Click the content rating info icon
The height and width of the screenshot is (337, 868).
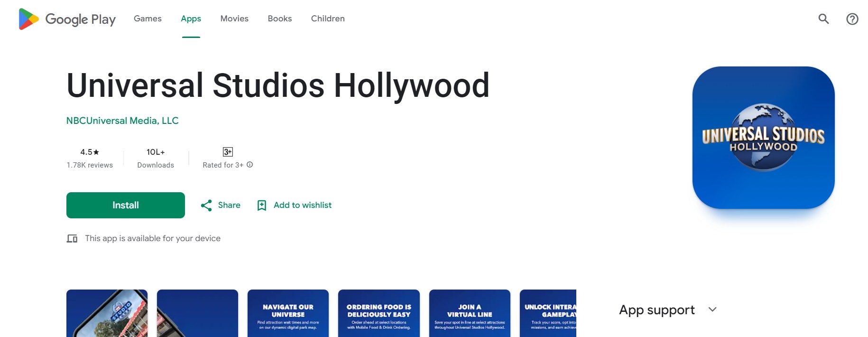(250, 165)
